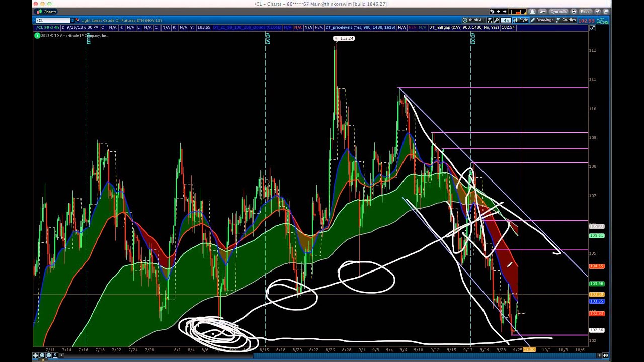Click the /CL 90 d 4h chart label

click(x=47, y=28)
